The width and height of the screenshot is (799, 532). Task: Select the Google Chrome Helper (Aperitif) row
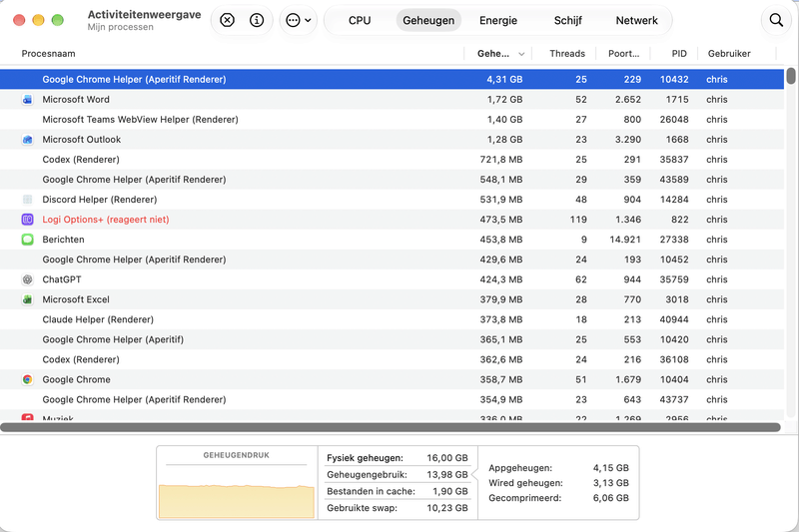392,339
